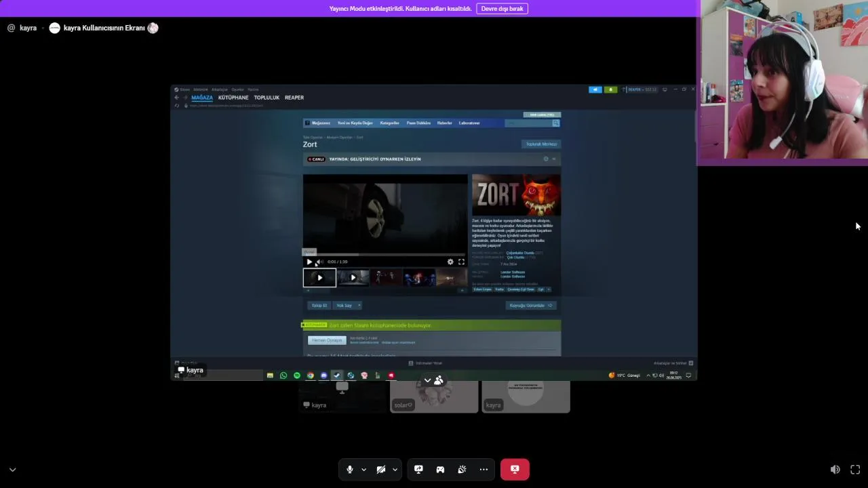Click the Yok Say button

click(344, 305)
